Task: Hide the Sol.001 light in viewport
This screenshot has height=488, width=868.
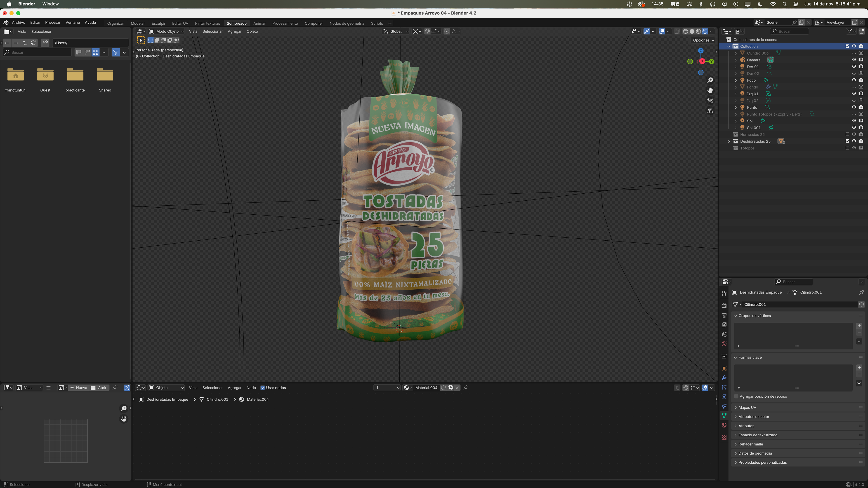Action: point(854,128)
